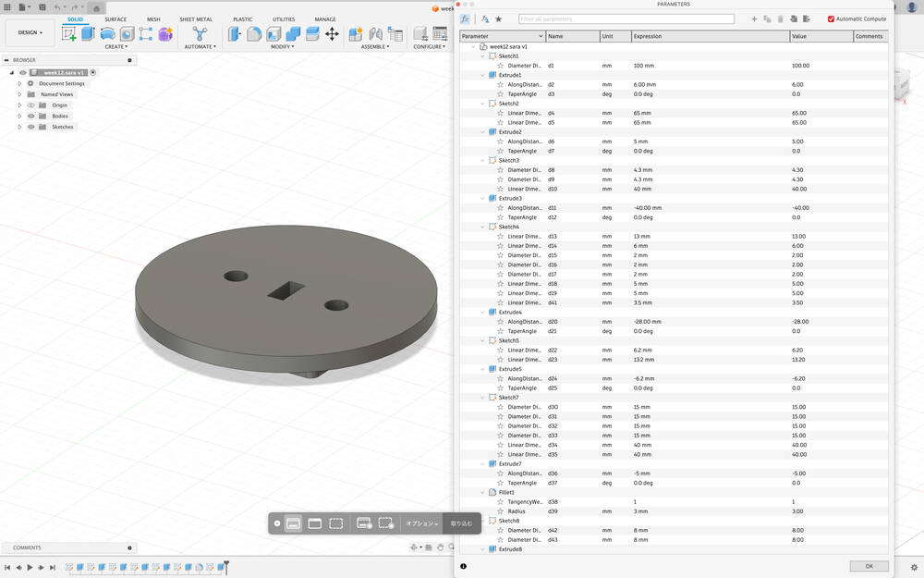Sort by the Name column header
Viewport: 924px width, 578px height.
point(573,36)
